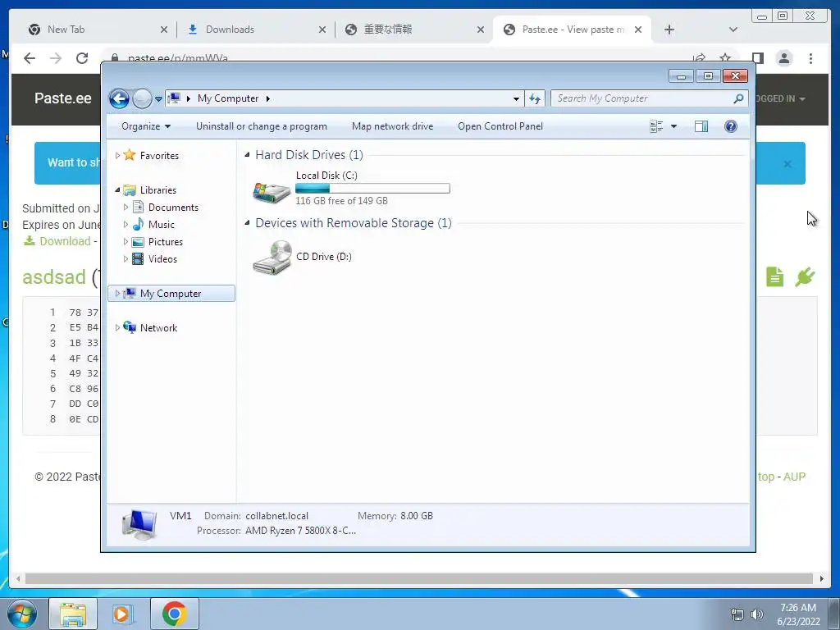Click the Explorer Forward arrow button

point(142,98)
